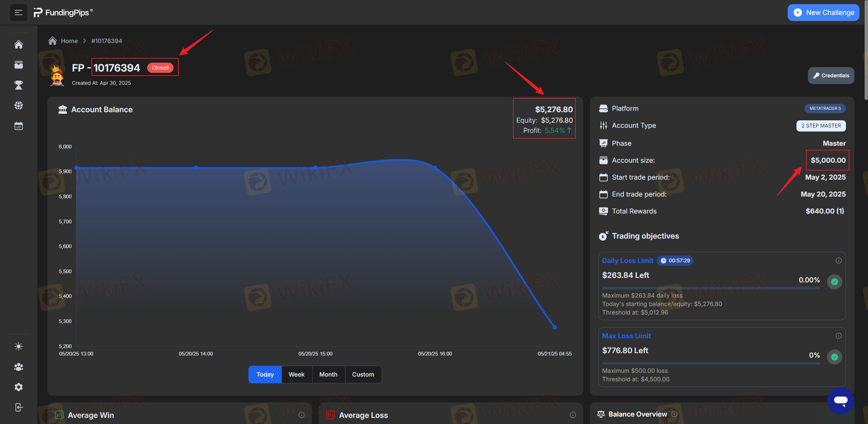Switch chart to Week tab
This screenshot has width=868, height=424.
point(296,375)
